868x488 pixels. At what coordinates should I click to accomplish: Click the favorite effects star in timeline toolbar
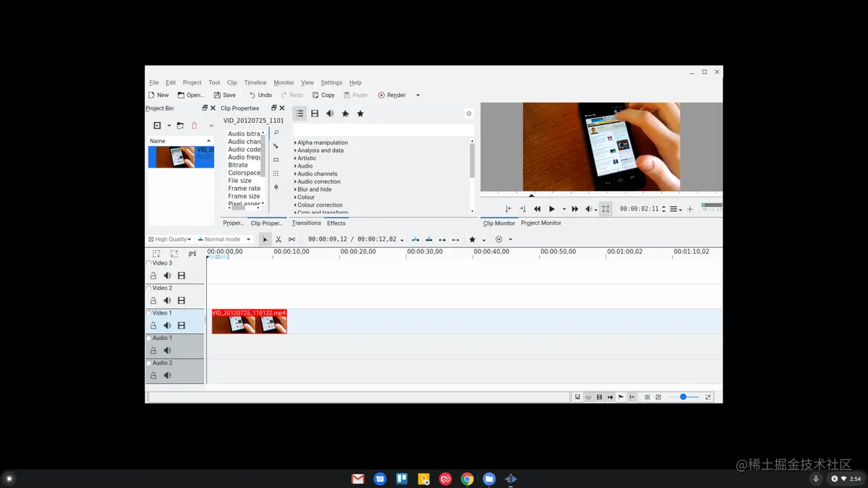(472, 239)
